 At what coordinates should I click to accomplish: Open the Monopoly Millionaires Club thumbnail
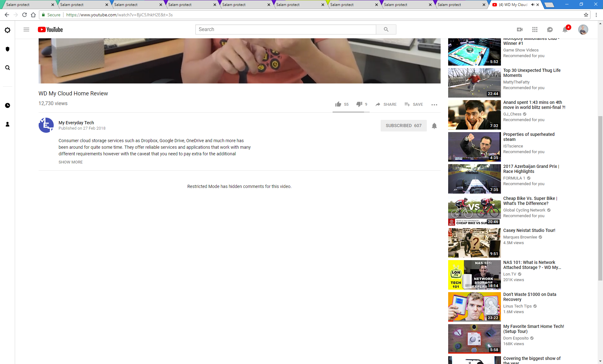coord(474,52)
